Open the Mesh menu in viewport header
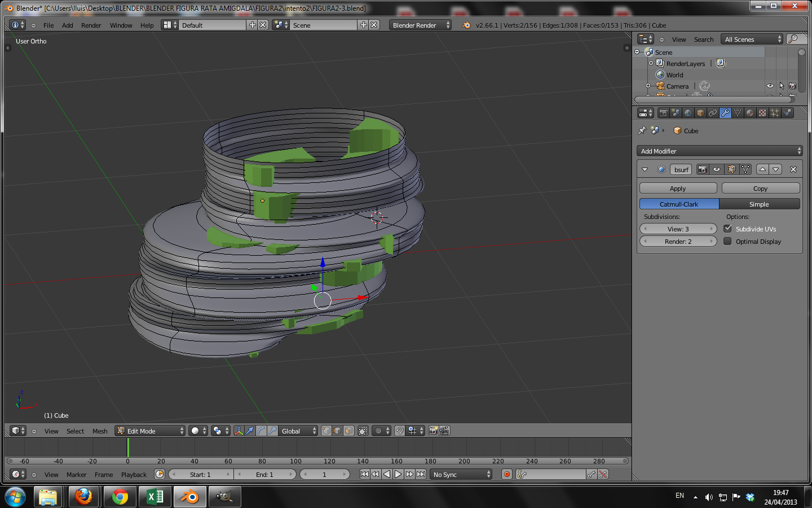 click(x=100, y=431)
